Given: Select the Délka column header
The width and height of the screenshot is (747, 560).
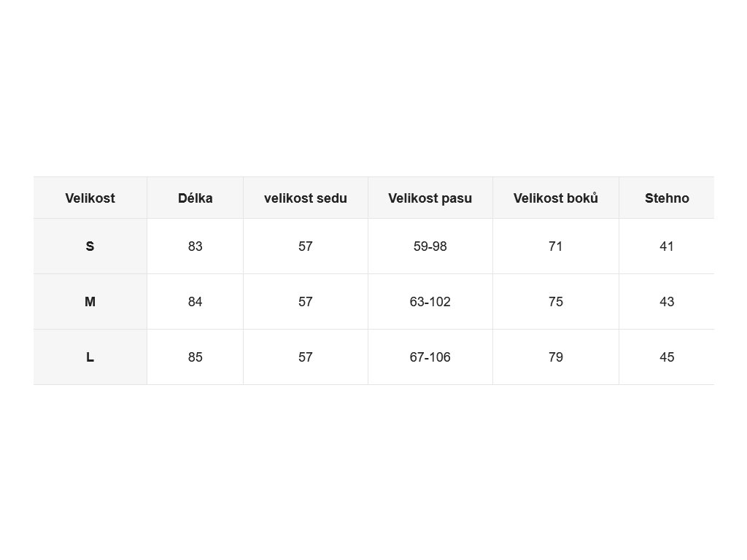Looking at the screenshot, I should coord(196,198).
